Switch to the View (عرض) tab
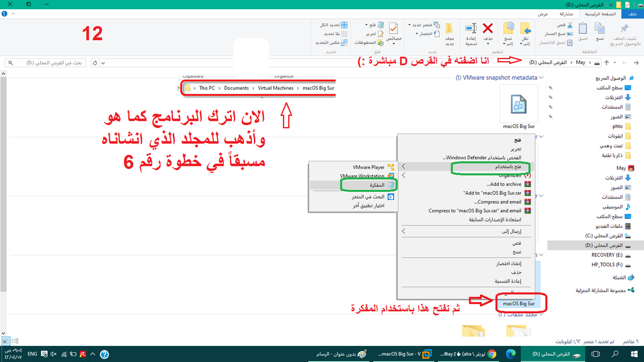 coord(543,14)
